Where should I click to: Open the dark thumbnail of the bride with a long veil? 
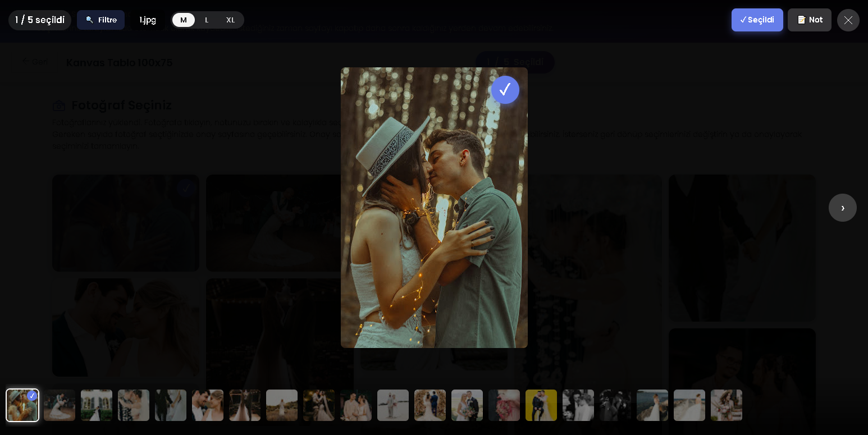click(319, 405)
